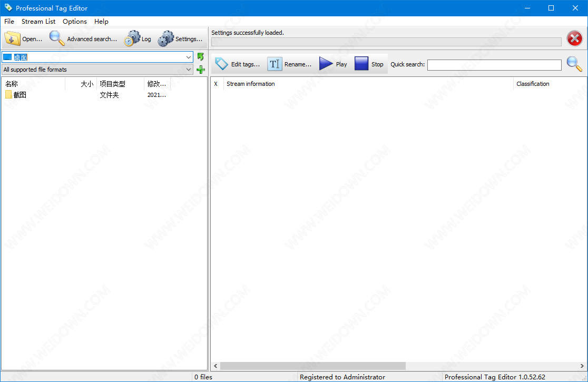Open the Help menu

[x=101, y=22]
